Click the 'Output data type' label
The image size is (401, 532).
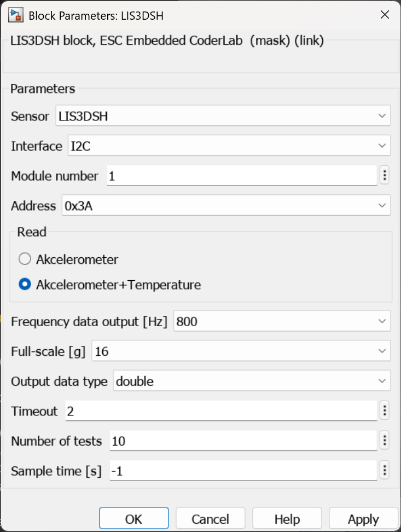tap(59, 381)
